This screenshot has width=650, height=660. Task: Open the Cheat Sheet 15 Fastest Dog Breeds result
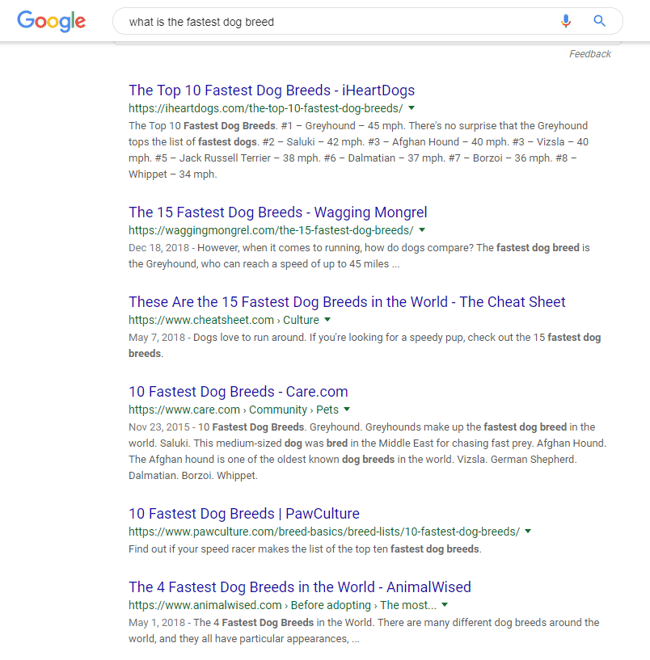(x=347, y=302)
